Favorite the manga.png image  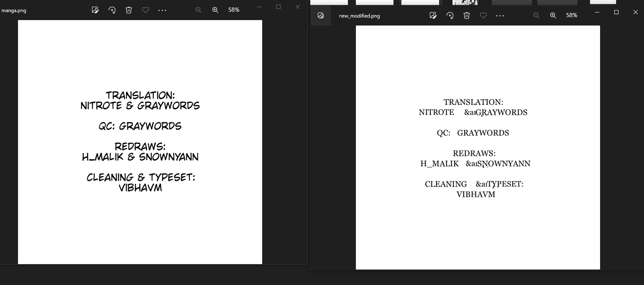(146, 10)
